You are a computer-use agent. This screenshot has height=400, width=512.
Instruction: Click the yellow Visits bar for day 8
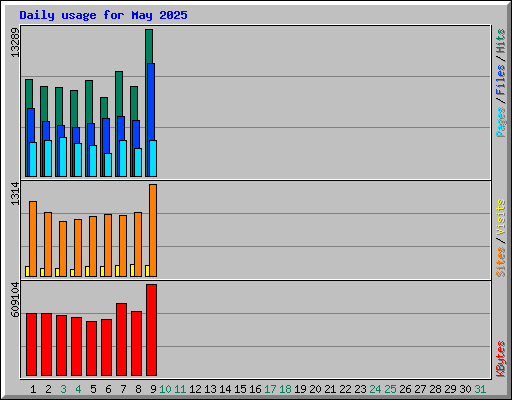(x=132, y=270)
